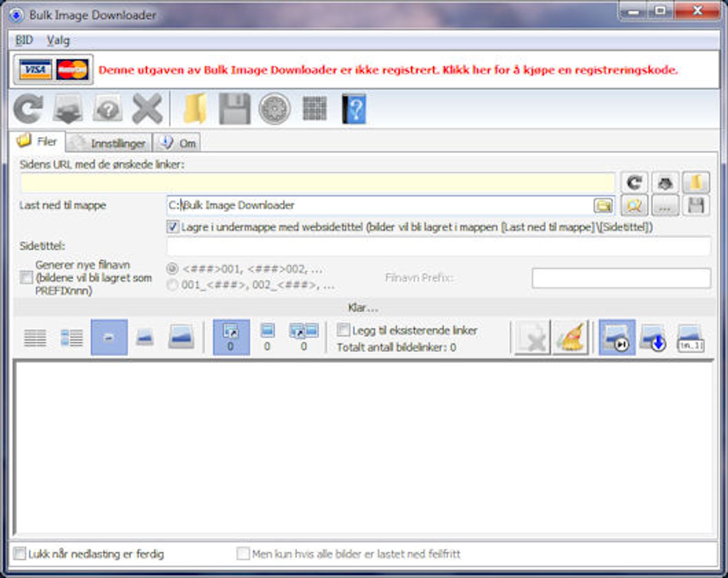Viewport: 728px width, 578px height.
Task: Click the combined images filter icon
Action: click(304, 338)
